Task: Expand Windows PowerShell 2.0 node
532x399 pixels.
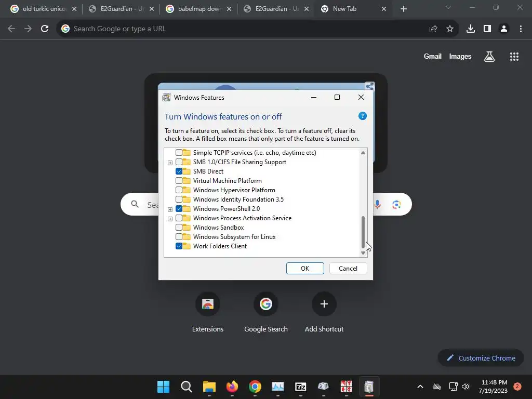Action: 170,209
